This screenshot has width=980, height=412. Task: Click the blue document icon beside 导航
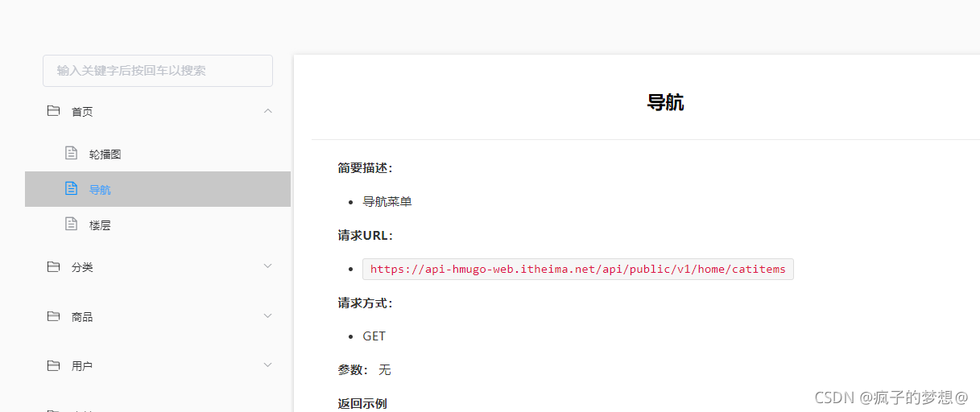click(x=72, y=188)
